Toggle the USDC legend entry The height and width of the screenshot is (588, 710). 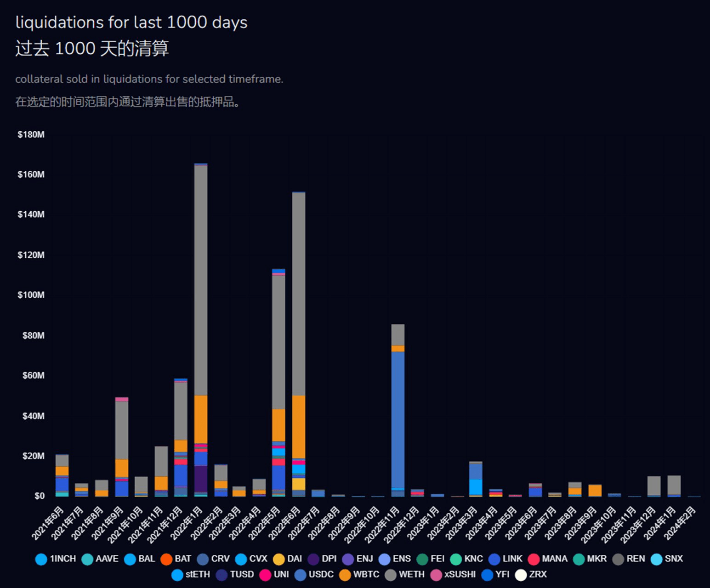314,575
